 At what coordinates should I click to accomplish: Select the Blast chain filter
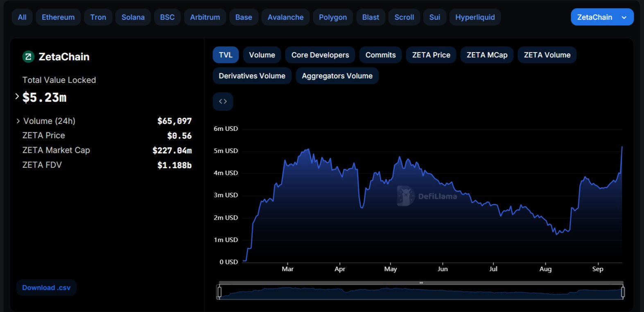coord(371,17)
